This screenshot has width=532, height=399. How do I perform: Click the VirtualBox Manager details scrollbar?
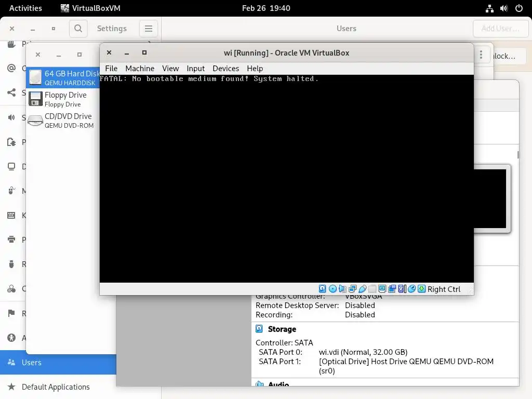pos(518,155)
